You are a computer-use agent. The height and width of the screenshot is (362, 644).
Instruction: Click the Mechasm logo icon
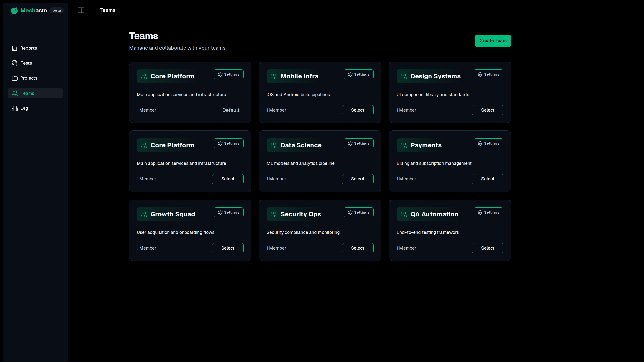[14, 10]
